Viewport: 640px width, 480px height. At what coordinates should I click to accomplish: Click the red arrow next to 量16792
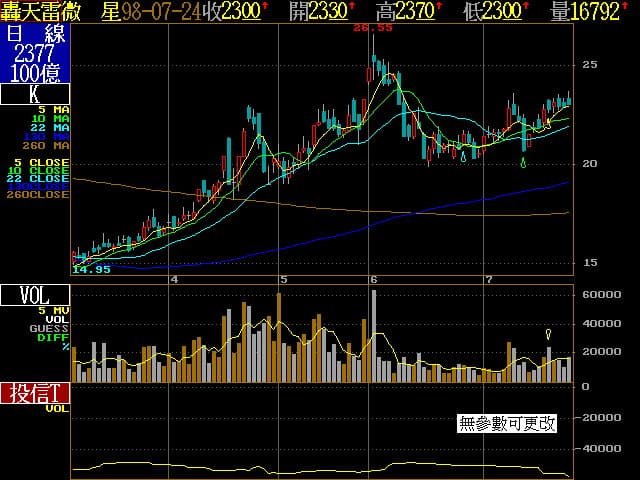coord(633,7)
